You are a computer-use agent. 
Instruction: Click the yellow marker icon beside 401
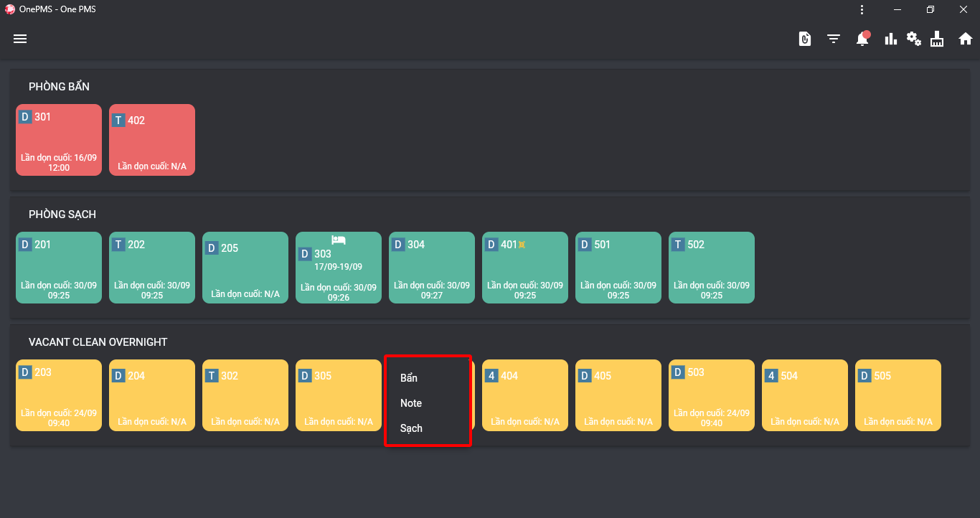coord(522,245)
